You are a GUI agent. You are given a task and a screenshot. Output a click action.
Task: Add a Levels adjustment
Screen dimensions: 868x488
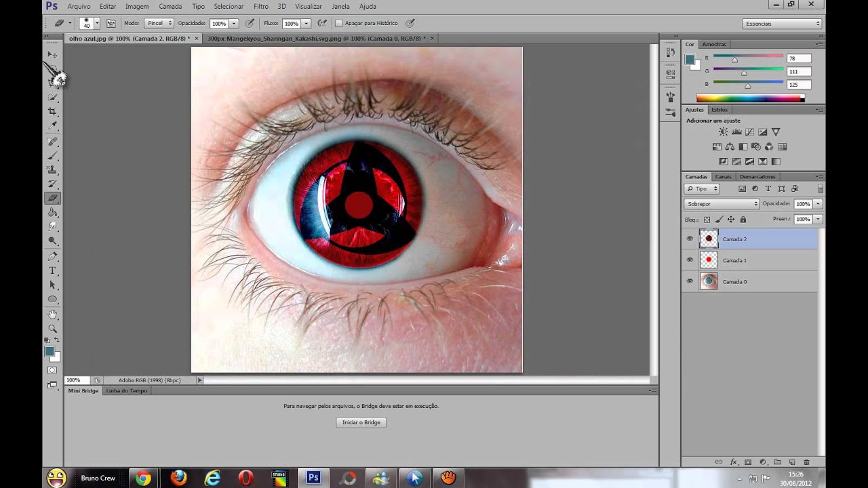click(736, 132)
